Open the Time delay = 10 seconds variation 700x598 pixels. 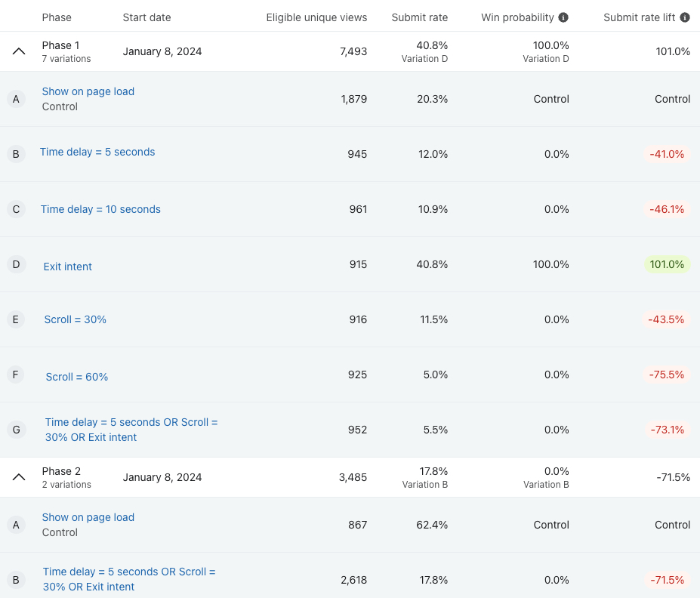point(100,209)
